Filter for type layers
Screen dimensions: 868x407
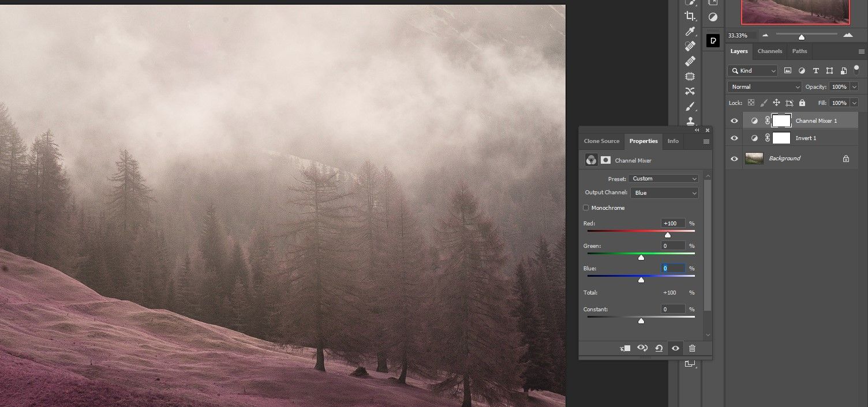pos(815,70)
